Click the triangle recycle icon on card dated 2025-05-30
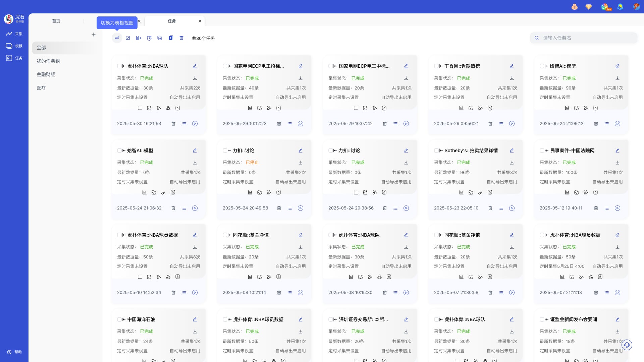The width and height of the screenshot is (644, 362). pos(168,108)
